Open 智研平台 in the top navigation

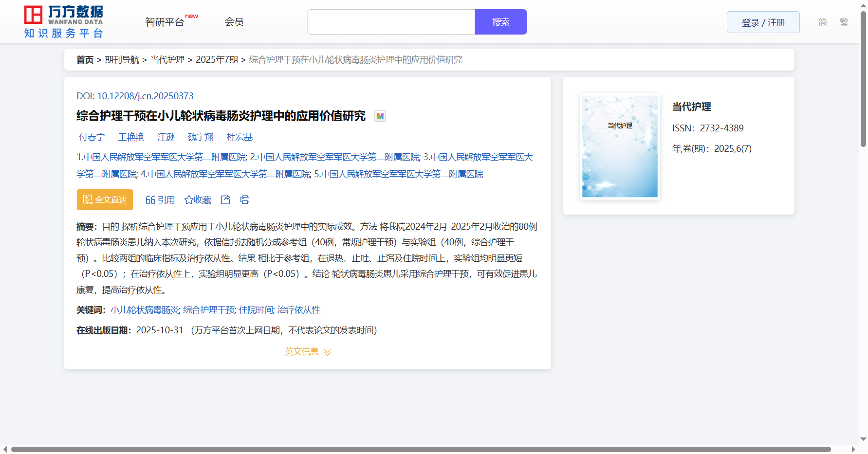(165, 22)
